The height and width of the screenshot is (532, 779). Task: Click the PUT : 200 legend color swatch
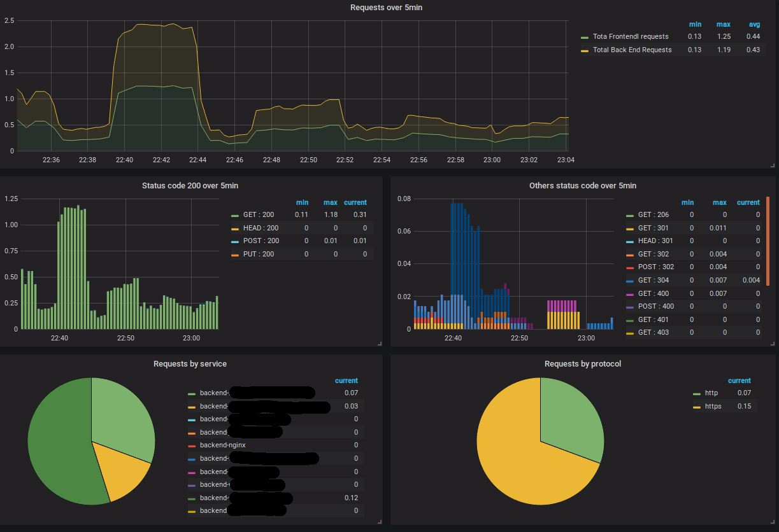235,255
